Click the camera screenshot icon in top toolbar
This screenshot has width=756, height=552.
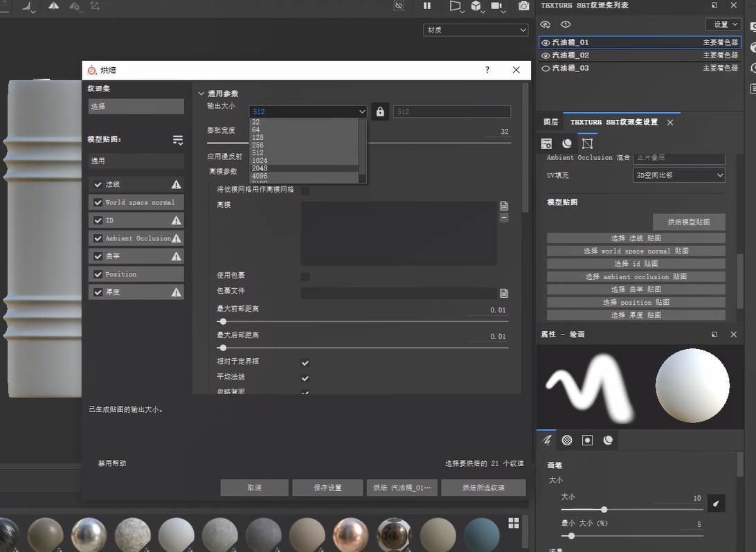pyautogui.click(x=524, y=6)
